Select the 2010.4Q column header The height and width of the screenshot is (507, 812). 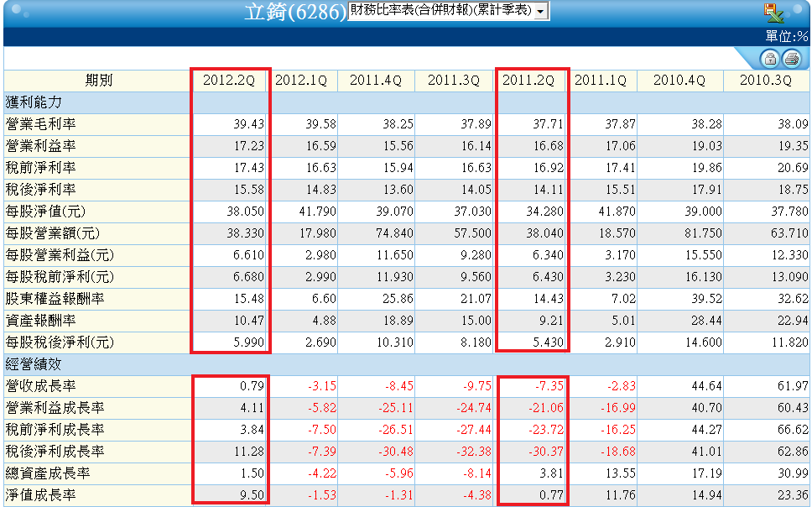(x=679, y=81)
